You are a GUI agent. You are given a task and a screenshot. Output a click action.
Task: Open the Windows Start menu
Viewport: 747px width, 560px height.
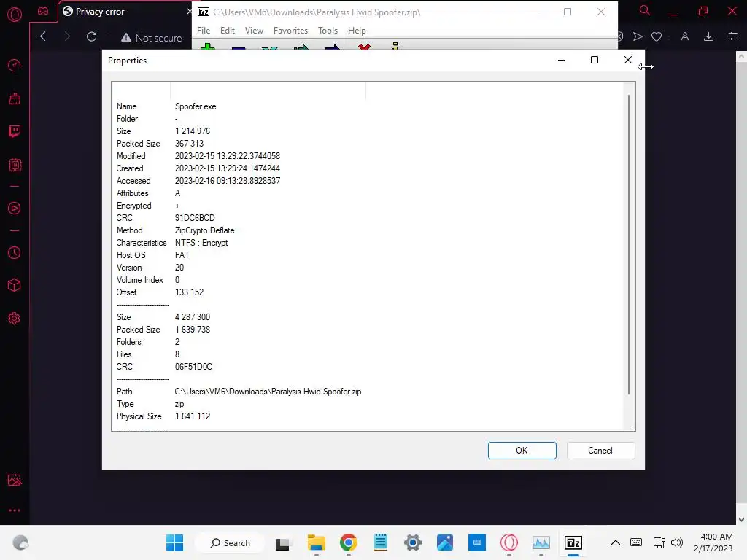[175, 542]
